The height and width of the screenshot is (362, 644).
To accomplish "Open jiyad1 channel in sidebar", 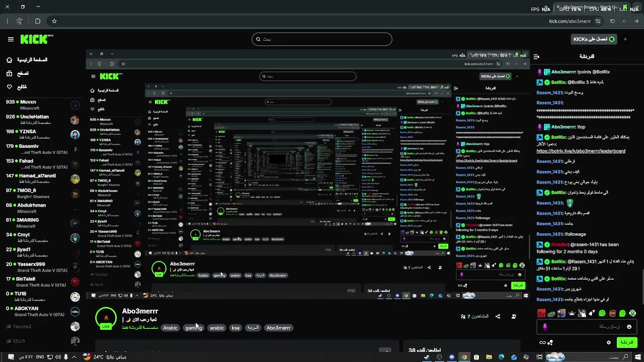I will [x=42, y=252].
